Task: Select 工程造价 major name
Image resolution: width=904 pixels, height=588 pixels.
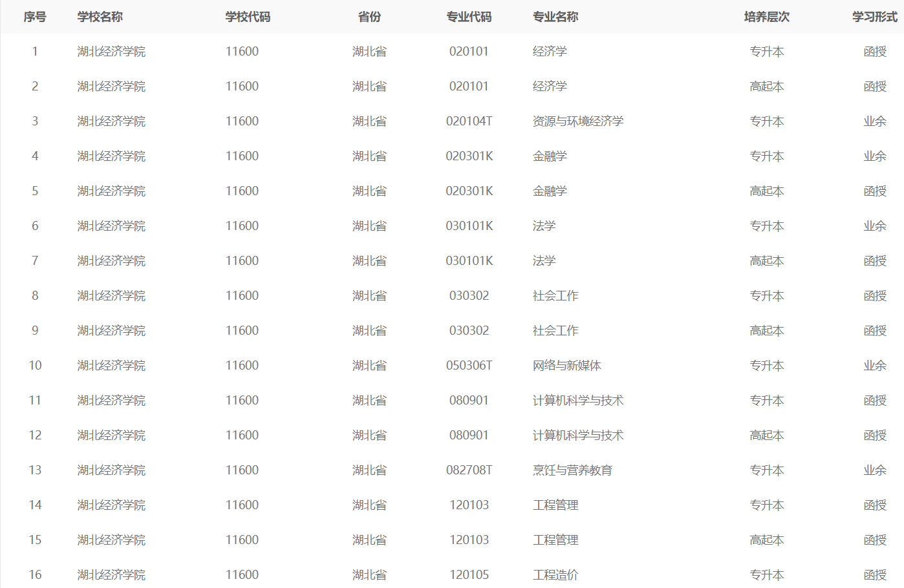Action: click(555, 575)
